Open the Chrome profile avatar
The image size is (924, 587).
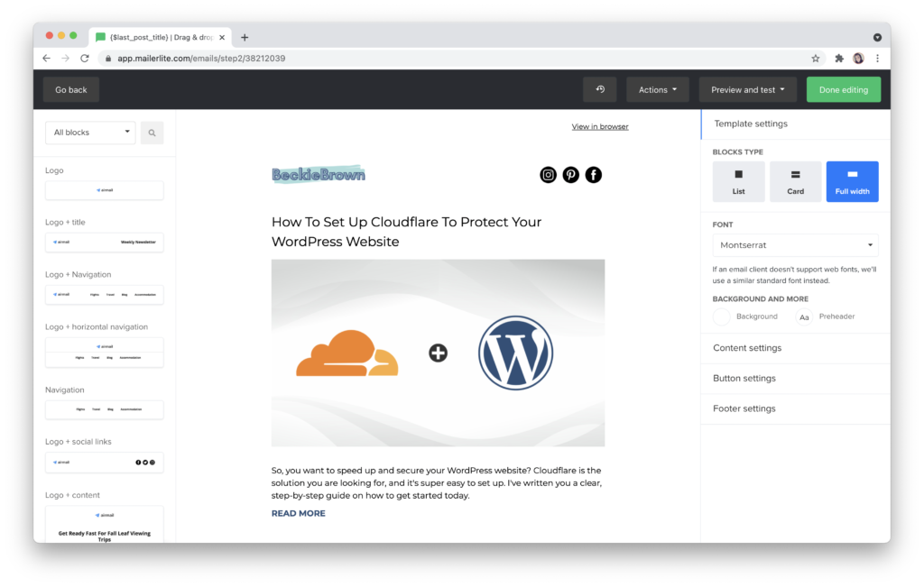(x=859, y=59)
